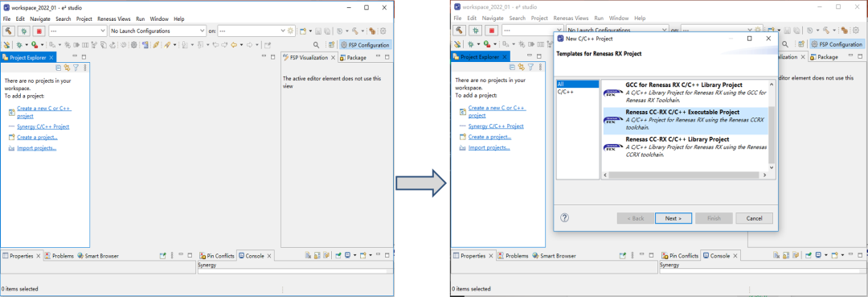This screenshot has height=297, width=868.
Task: Select Renesas CC-RX C/C++ Library Project template
Action: [686, 146]
